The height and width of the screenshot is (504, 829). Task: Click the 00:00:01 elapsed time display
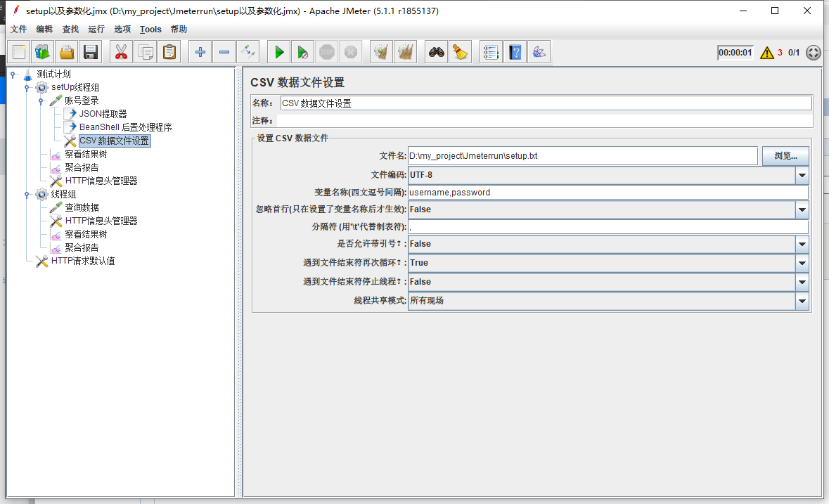tap(735, 52)
